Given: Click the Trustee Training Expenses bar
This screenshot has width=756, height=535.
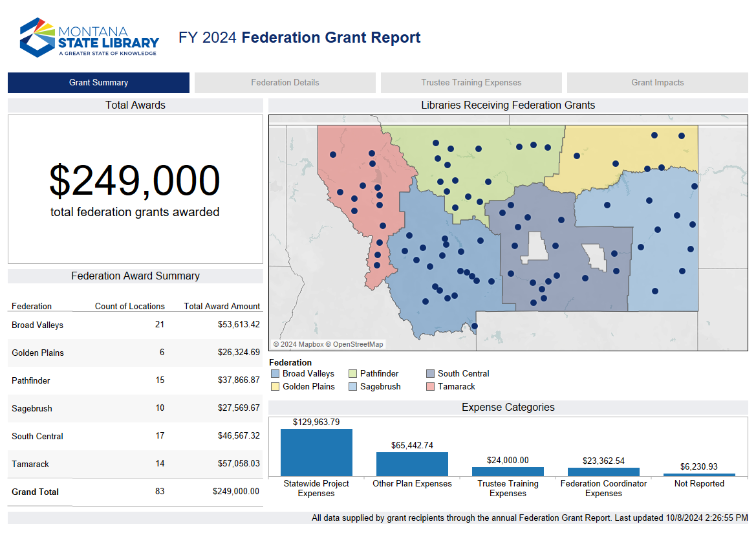Looking at the screenshot, I should click(x=508, y=472).
